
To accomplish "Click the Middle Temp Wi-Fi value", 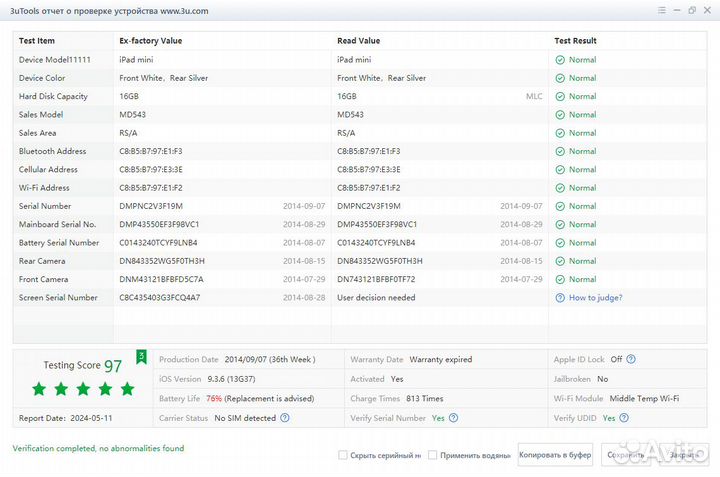I will (x=644, y=398).
